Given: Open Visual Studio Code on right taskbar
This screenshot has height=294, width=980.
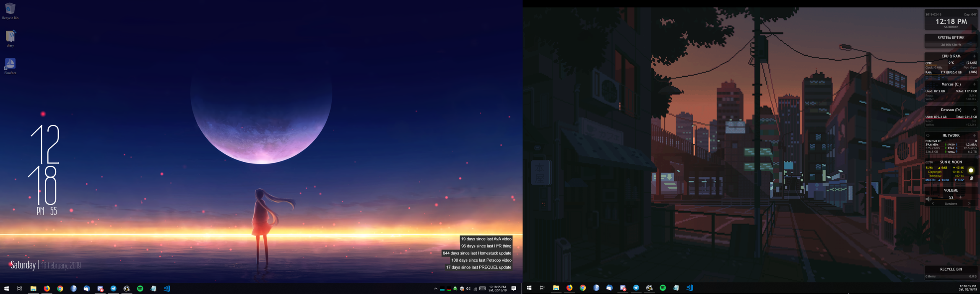Looking at the screenshot, I should [x=690, y=288].
